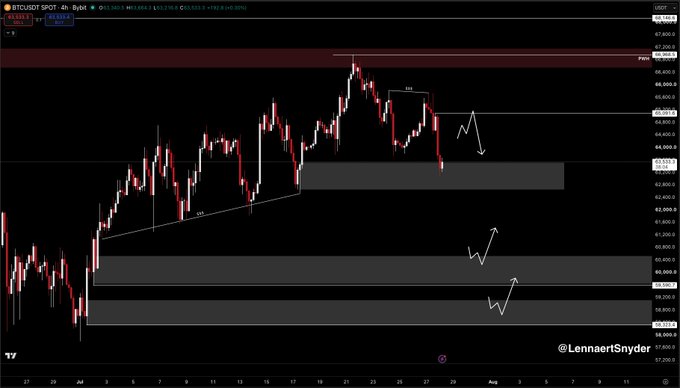Click the 65,091.6 price level label

(x=665, y=113)
